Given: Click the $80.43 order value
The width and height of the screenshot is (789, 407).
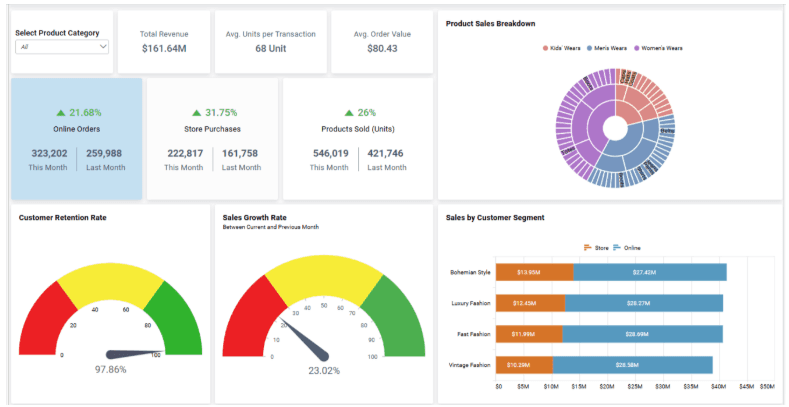Looking at the screenshot, I should pos(382,49).
